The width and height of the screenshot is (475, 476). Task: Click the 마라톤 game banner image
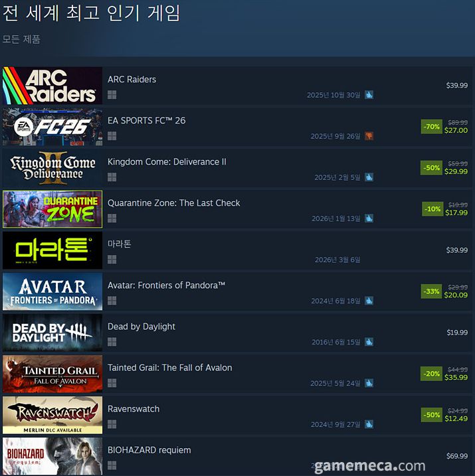(x=52, y=250)
